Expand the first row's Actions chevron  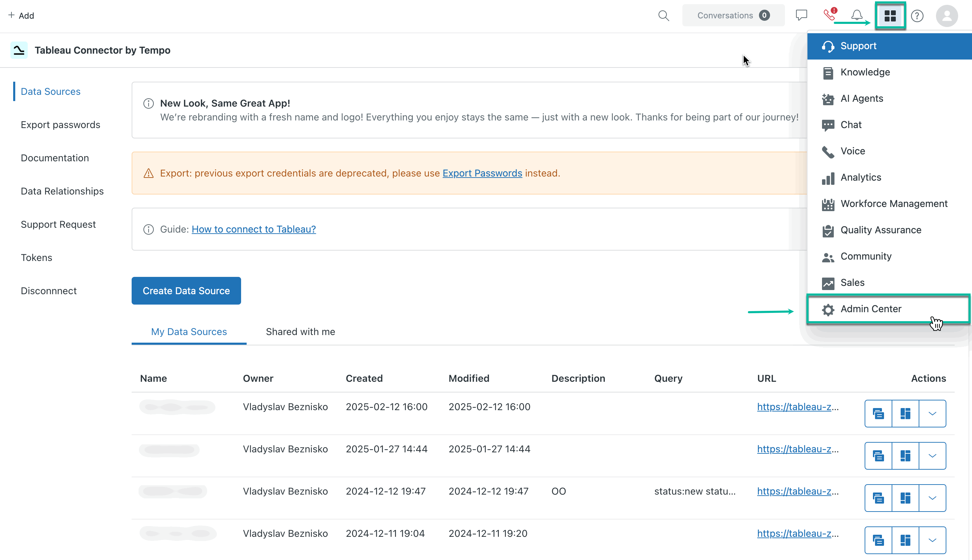pyautogui.click(x=932, y=414)
